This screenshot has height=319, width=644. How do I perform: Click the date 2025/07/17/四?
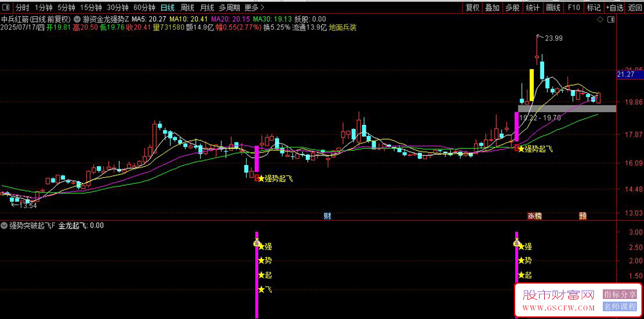tap(23, 28)
